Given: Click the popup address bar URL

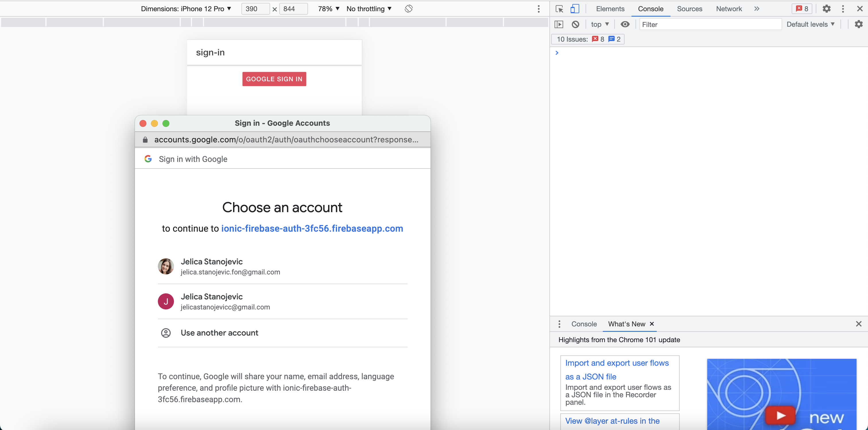Looking at the screenshot, I should (286, 140).
